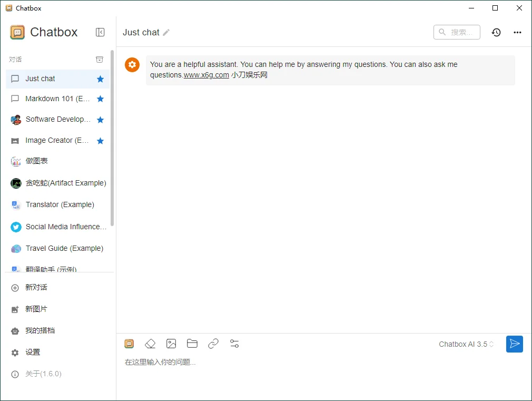
Task: Collapse the sidebar with the panel icon
Action: click(x=100, y=32)
